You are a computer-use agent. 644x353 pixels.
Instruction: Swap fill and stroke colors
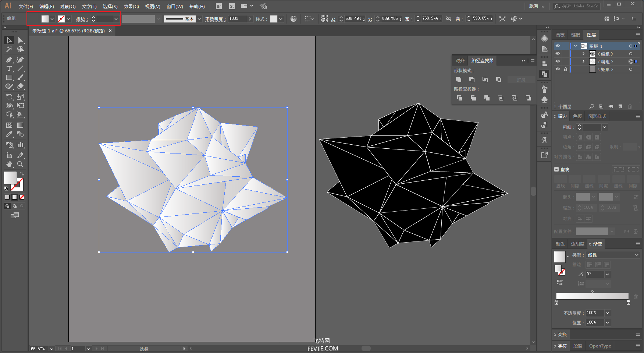click(22, 174)
